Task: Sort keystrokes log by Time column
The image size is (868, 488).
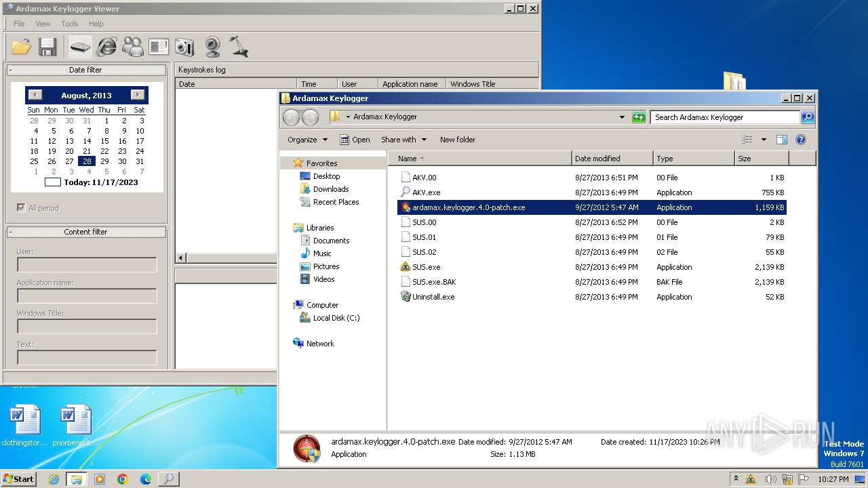Action: tap(317, 84)
